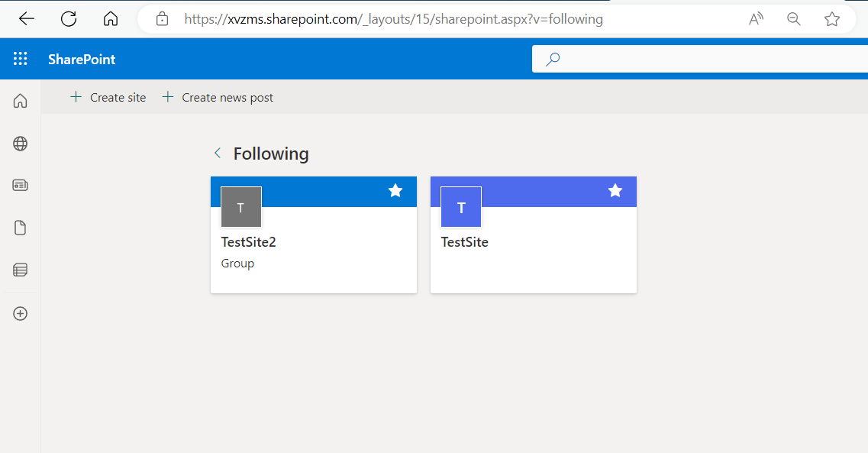Click the Create plus icon in sidebar
868x453 pixels.
pos(20,313)
